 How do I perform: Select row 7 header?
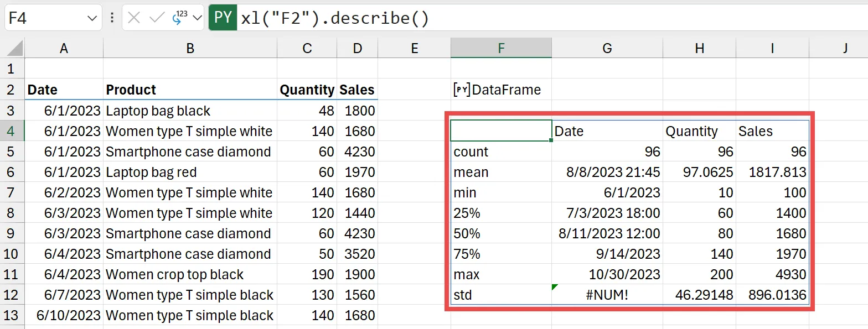coord(12,192)
